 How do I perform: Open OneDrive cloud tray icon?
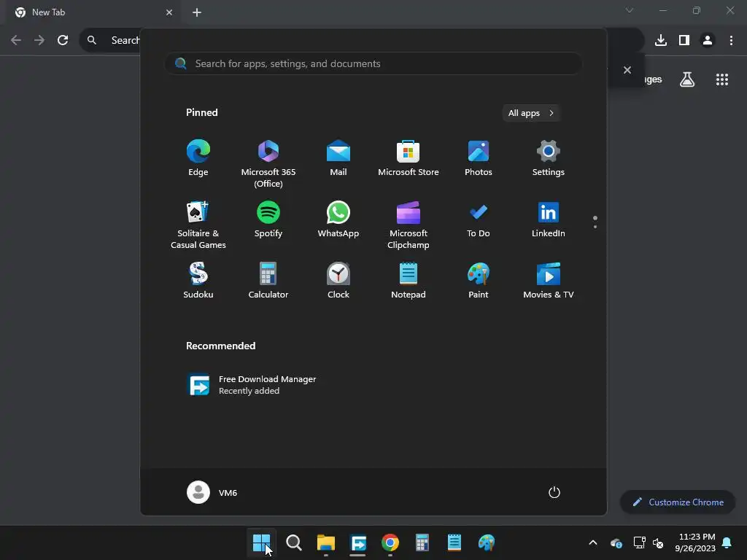click(x=616, y=542)
